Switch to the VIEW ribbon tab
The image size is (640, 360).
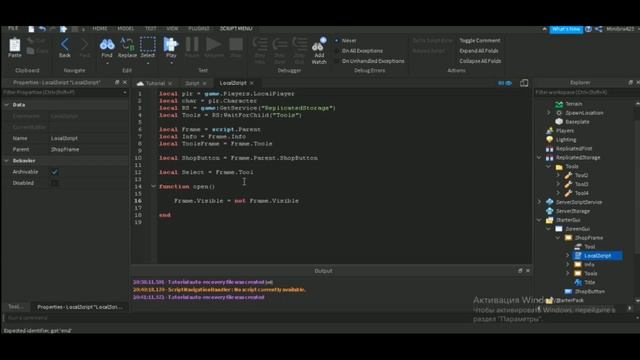[172, 29]
